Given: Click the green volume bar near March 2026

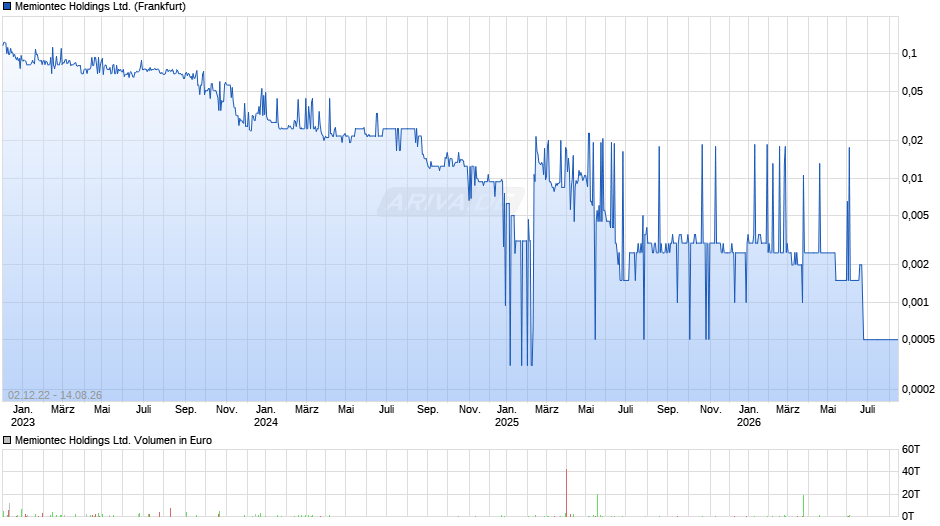Looking at the screenshot, I should click(x=804, y=506).
